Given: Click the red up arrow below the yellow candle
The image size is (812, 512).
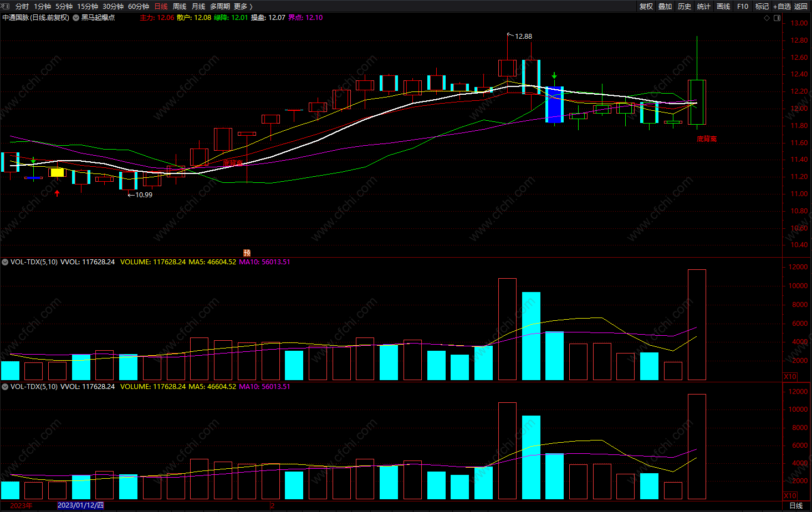Looking at the screenshot, I should coord(57,193).
